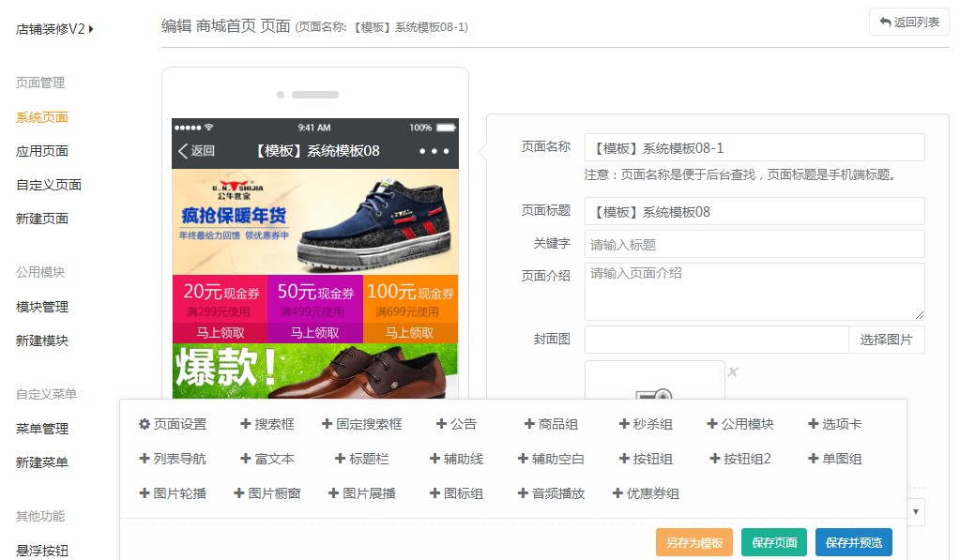Click the plus icon beside 辅助空白
Viewport: 960px width, 560px height.
pos(524,459)
